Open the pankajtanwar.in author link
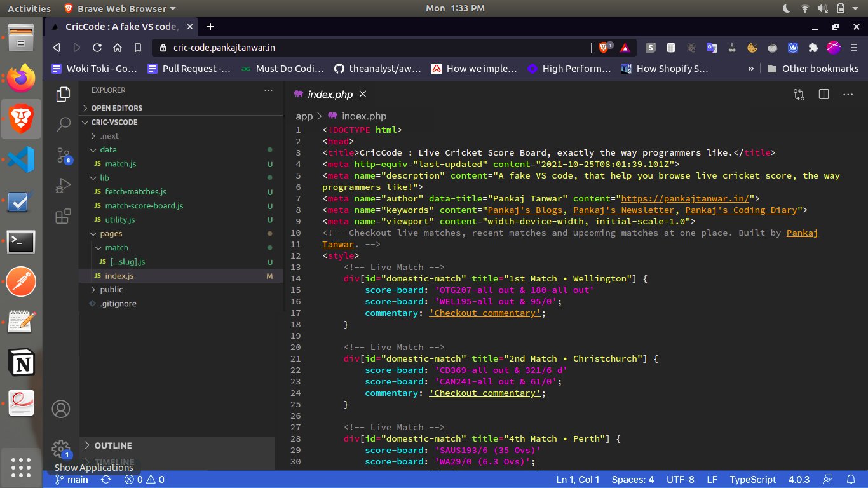The height and width of the screenshot is (488, 868). pyautogui.click(x=684, y=198)
